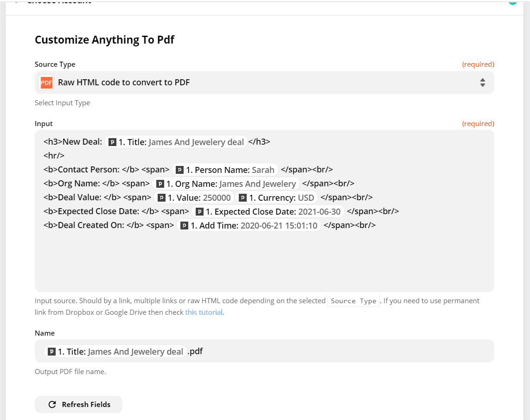Click Pipedrive icon on Expected Close Date pill
The image size is (530, 420).
(x=199, y=212)
